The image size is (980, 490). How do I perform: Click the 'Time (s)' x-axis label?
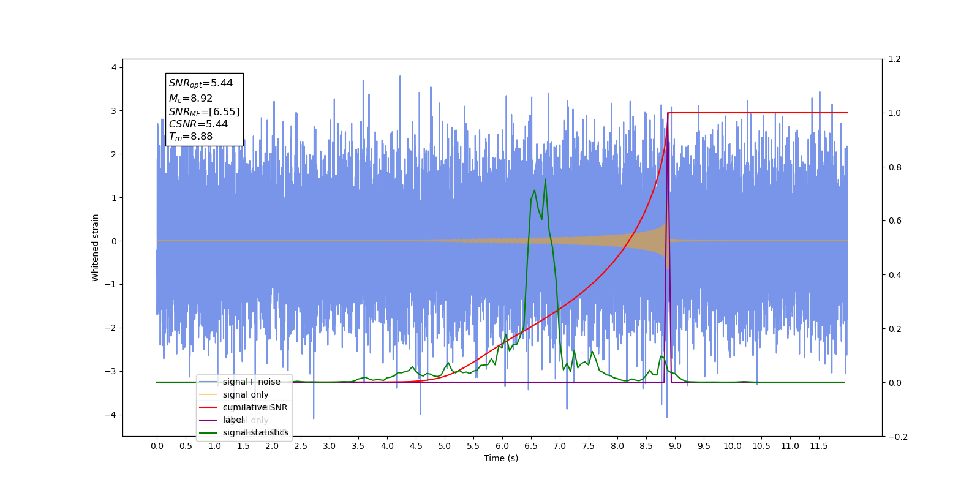pyautogui.click(x=501, y=458)
